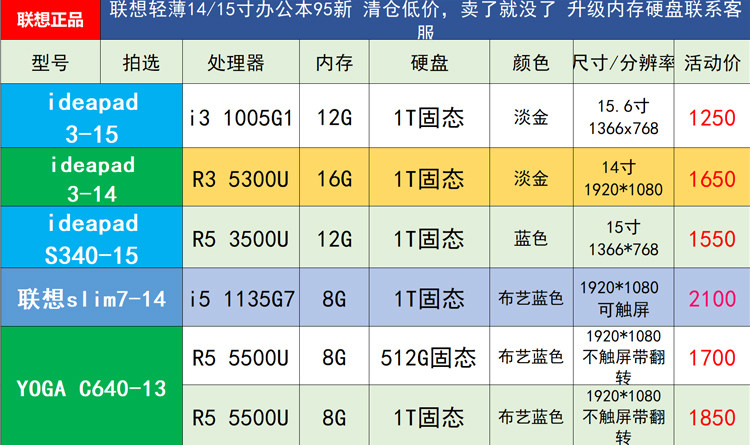Select the 尺寸/分辨率 column header
This screenshot has width=750, height=445.
tap(624, 62)
